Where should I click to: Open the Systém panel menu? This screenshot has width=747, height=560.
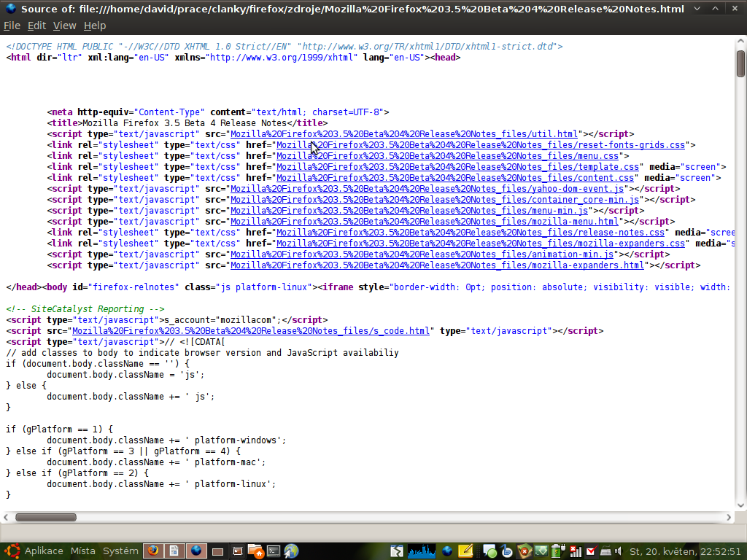(x=120, y=551)
